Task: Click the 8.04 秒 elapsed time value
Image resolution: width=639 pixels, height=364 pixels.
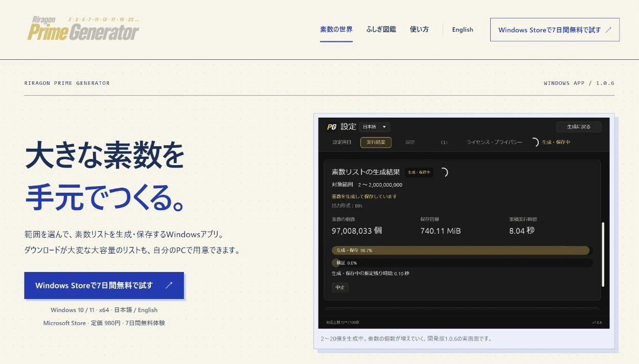Action: click(x=522, y=231)
